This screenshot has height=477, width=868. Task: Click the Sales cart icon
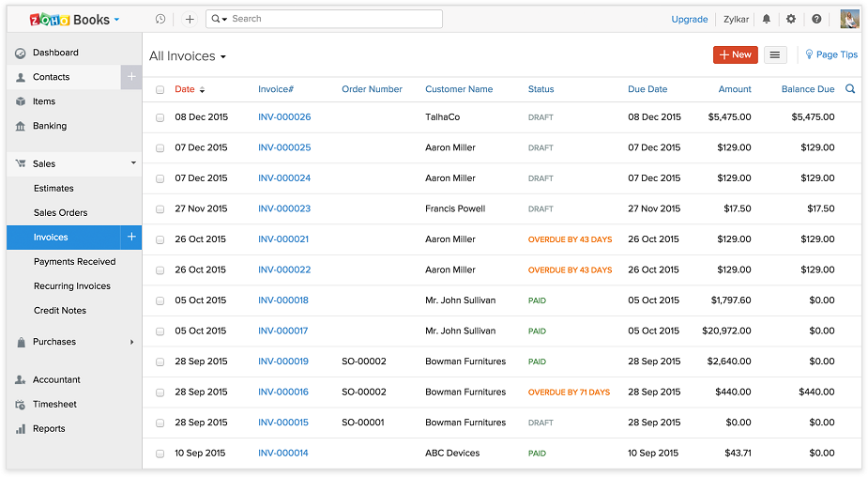(x=21, y=163)
